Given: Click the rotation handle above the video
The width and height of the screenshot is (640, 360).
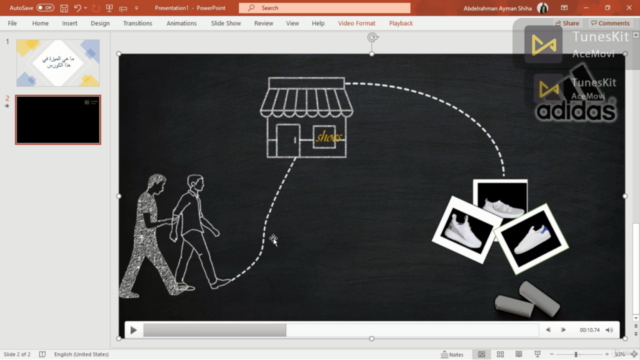Looking at the screenshot, I should pyautogui.click(x=372, y=38).
